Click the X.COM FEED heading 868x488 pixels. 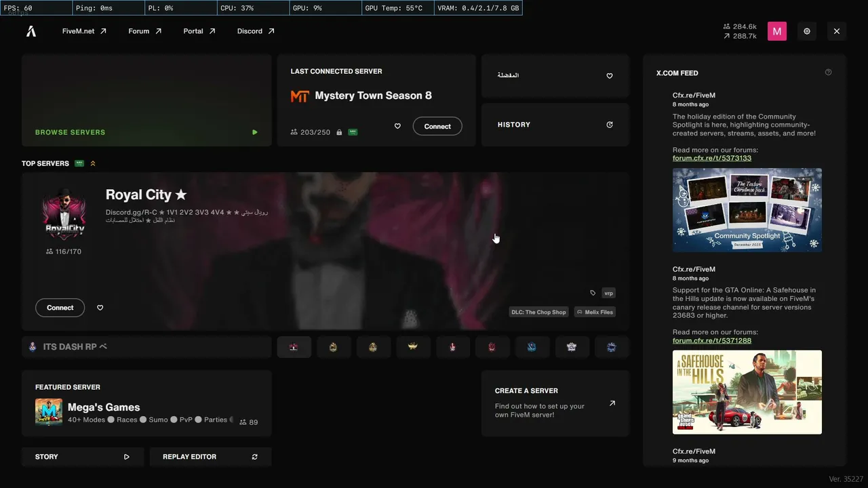click(677, 73)
